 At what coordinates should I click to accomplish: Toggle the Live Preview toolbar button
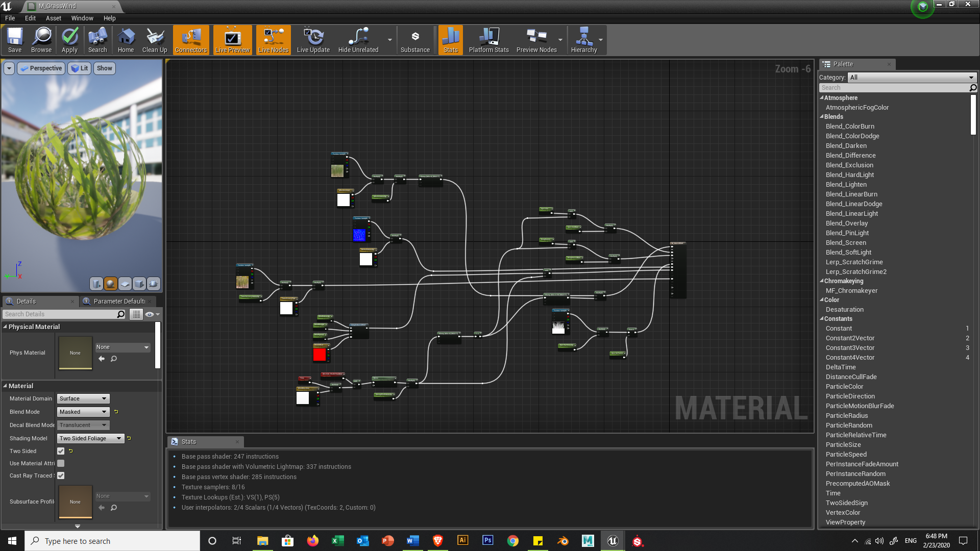(x=232, y=40)
